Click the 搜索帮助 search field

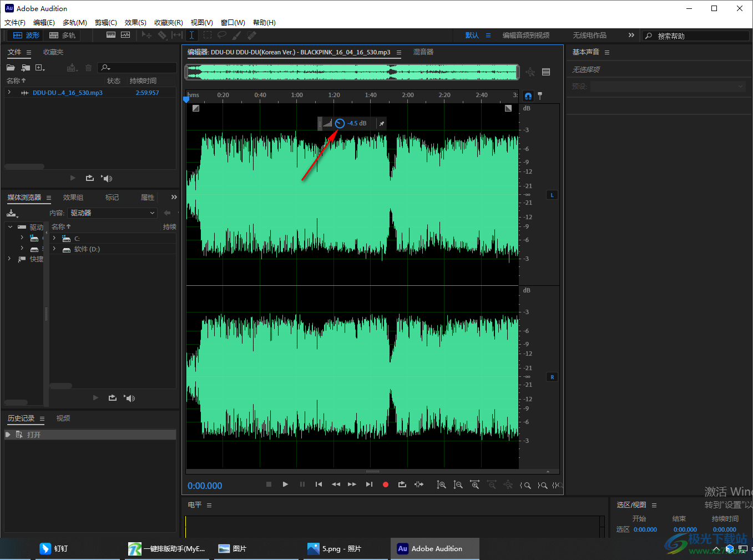[x=696, y=36]
